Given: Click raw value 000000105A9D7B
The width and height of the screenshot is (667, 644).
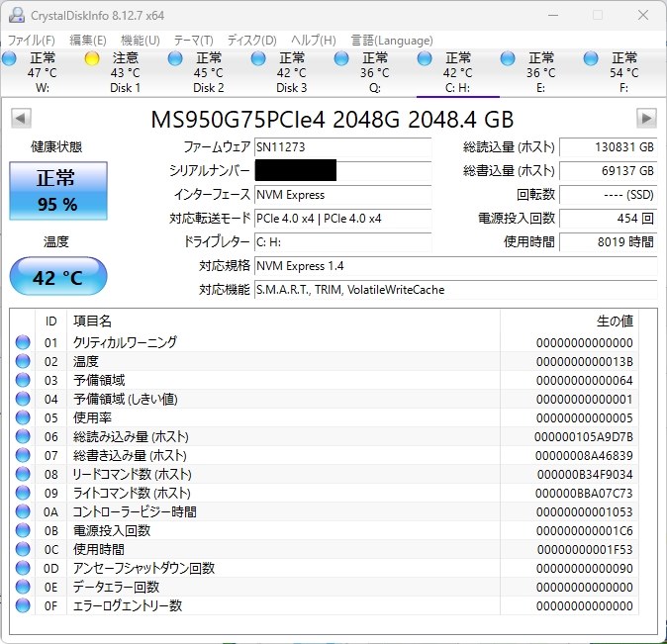Looking at the screenshot, I should pyautogui.click(x=584, y=437).
